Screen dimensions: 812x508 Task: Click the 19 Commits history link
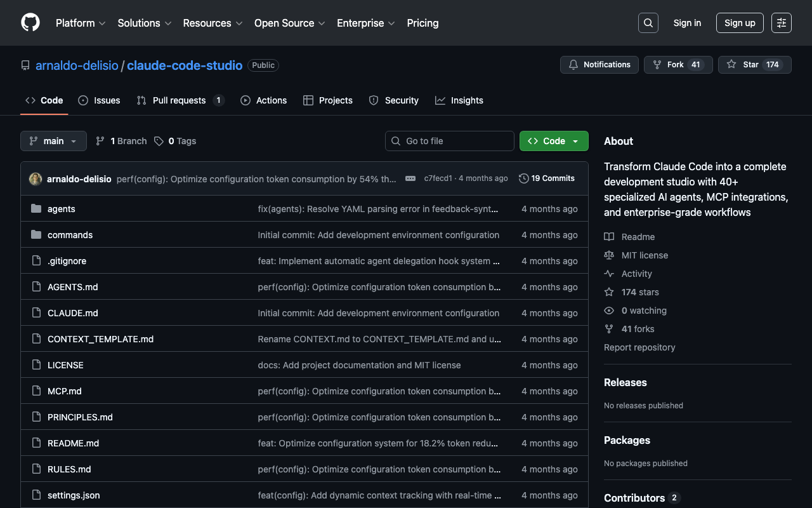click(546, 178)
